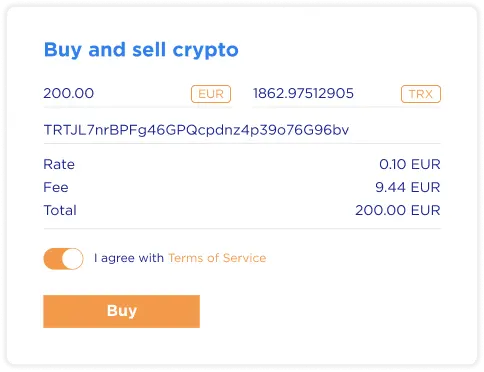Open the Terms of Service link
The height and width of the screenshot is (372, 484).
point(217,258)
